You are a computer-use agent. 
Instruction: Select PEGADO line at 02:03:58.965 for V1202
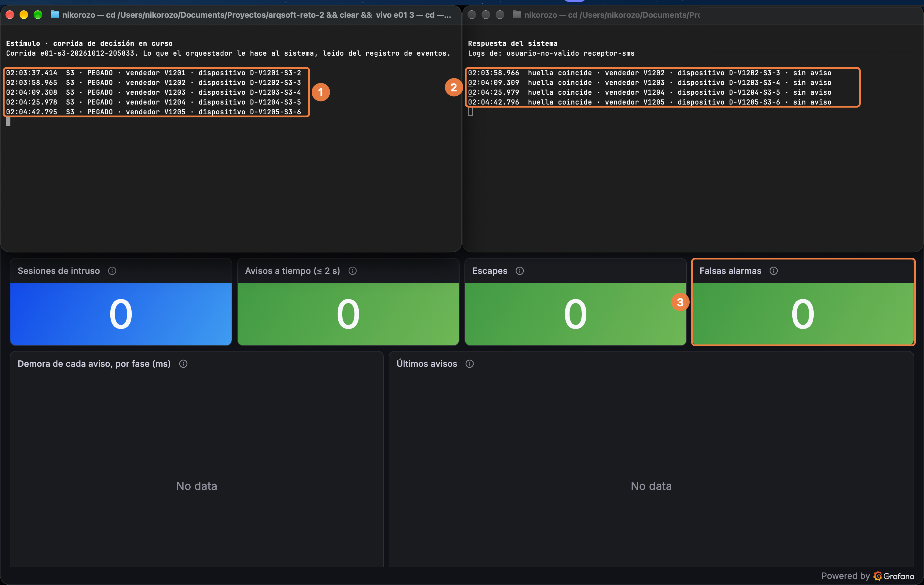point(153,83)
